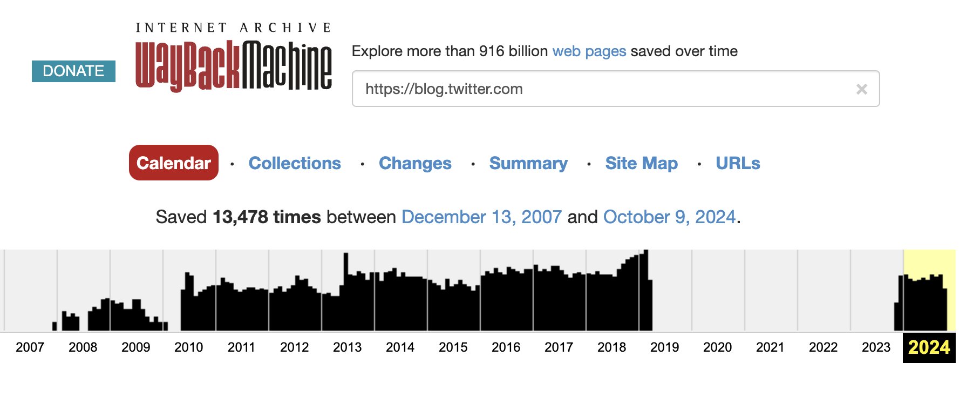Open the 'web pages' link
Viewport: 980px width, 403px height.
pyautogui.click(x=589, y=51)
